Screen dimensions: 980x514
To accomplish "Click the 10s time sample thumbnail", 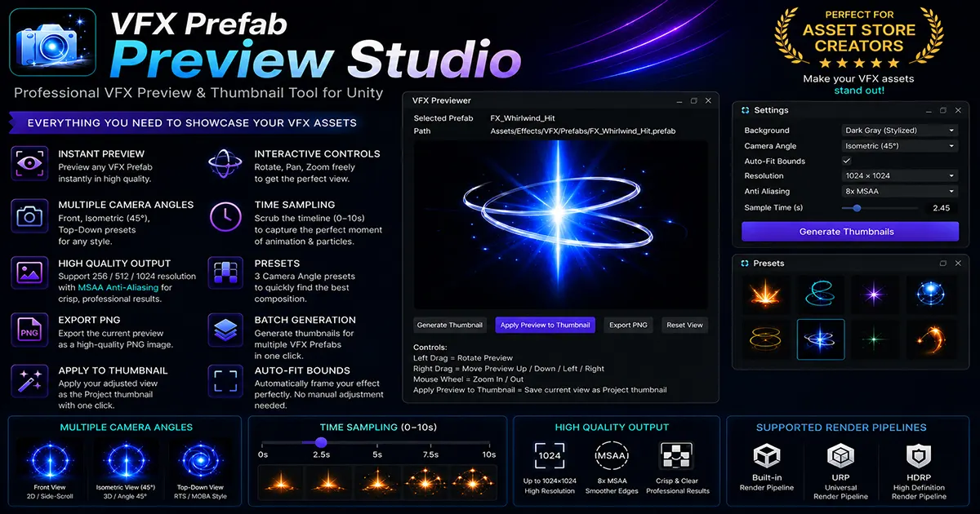I will (474, 481).
